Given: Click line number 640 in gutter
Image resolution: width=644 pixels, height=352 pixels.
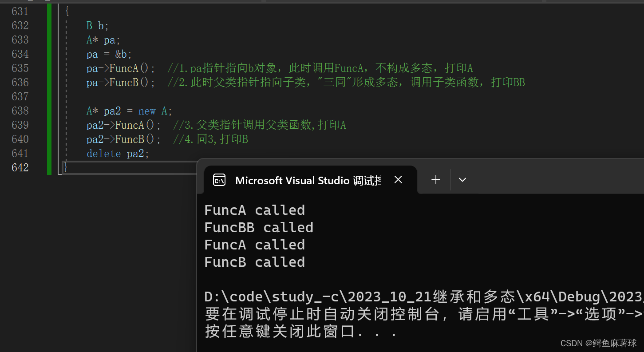Looking at the screenshot, I should coord(20,139).
